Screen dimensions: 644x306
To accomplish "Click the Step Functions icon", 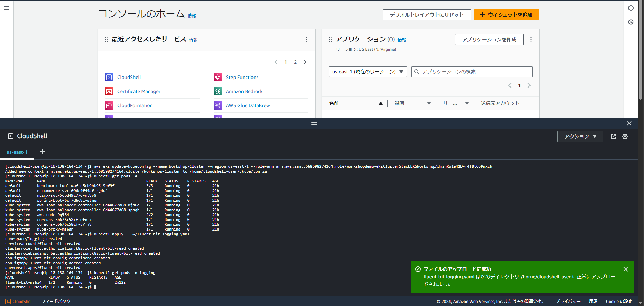I will (218, 77).
